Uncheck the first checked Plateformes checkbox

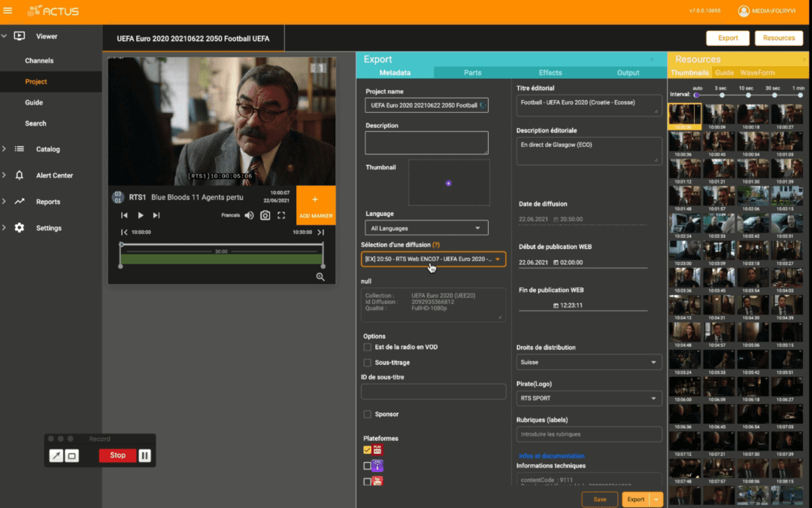[x=367, y=450]
